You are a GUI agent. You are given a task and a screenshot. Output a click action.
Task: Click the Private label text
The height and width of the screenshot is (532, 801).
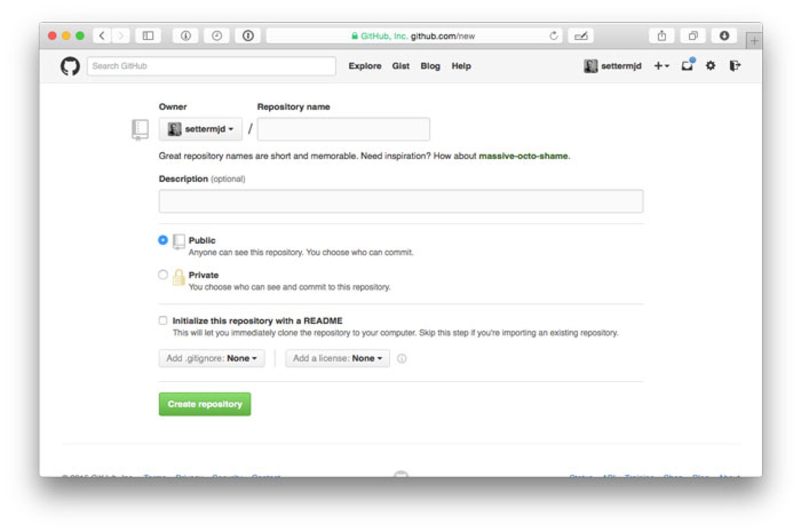click(204, 275)
